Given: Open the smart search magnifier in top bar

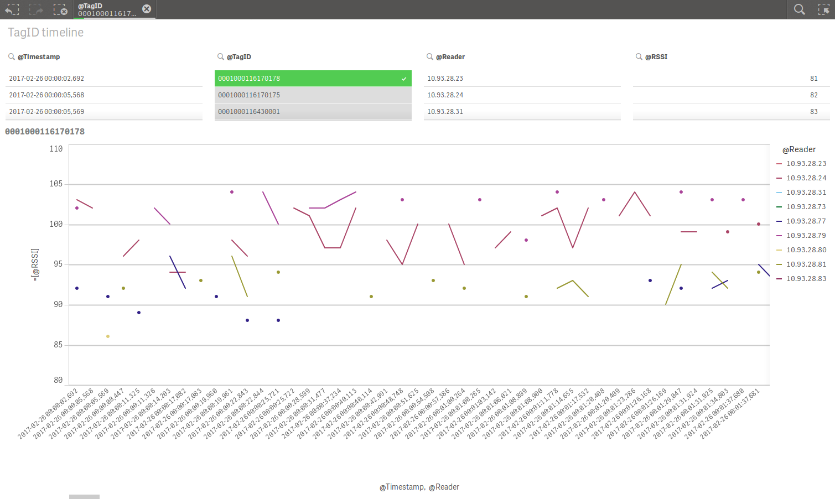Looking at the screenshot, I should (800, 9).
